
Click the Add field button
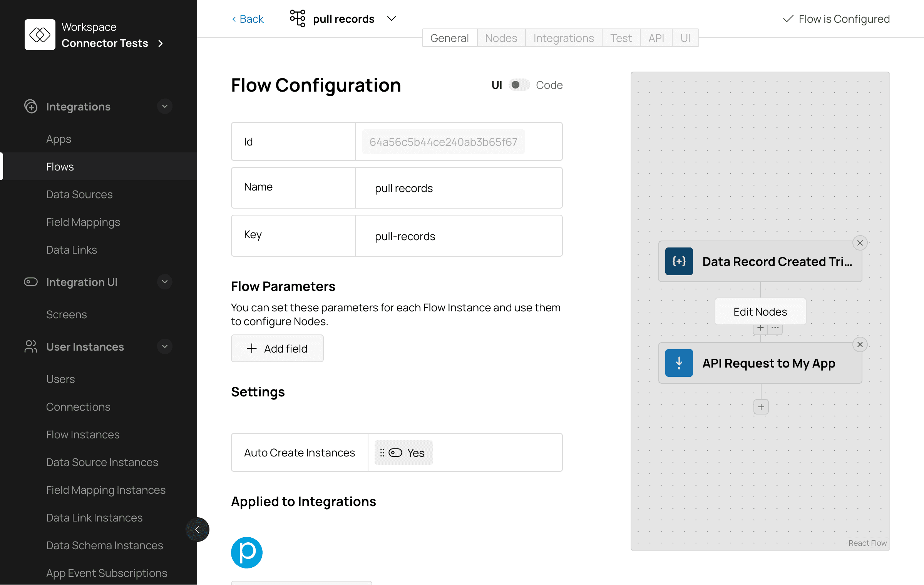pos(277,348)
